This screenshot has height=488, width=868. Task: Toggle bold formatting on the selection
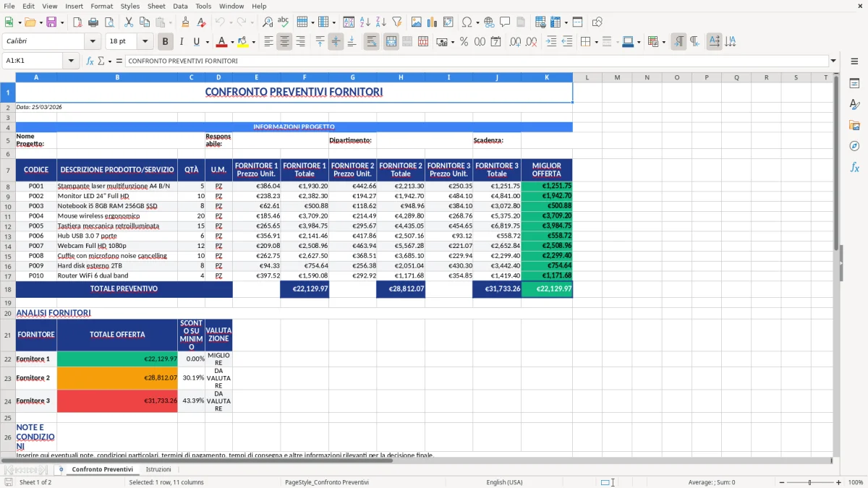point(165,41)
